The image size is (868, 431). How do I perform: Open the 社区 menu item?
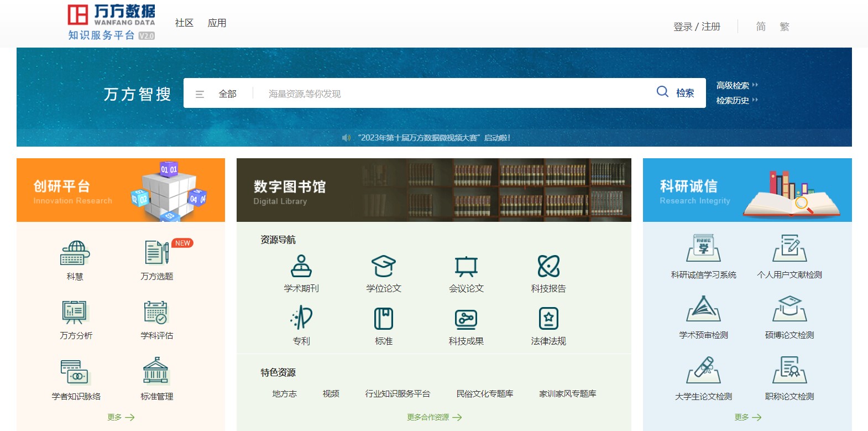[x=184, y=23]
